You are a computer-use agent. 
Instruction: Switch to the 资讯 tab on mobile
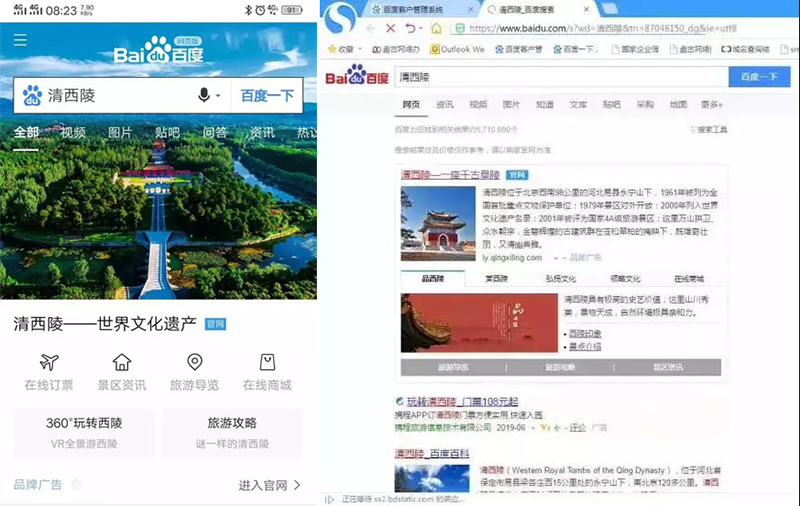(262, 133)
